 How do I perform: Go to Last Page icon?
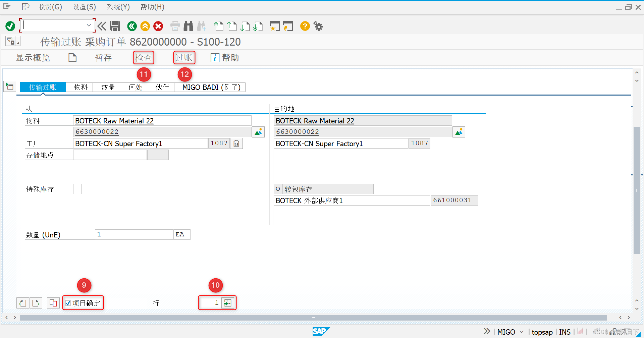tap(258, 26)
